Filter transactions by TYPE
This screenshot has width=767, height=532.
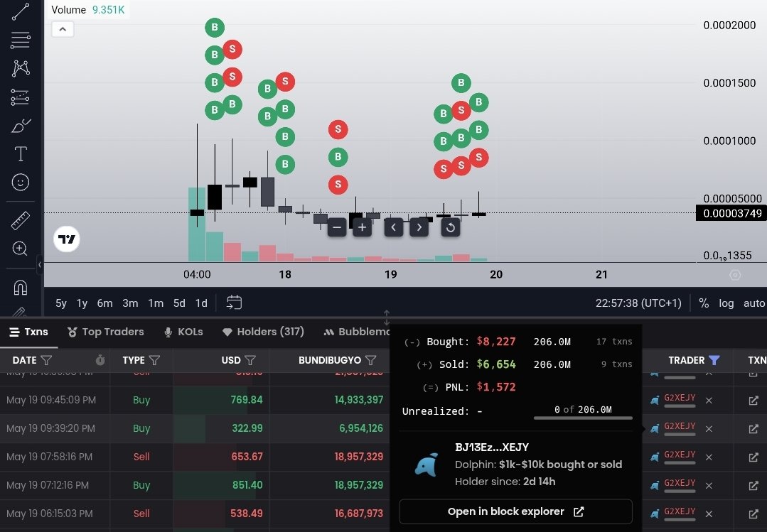click(x=154, y=360)
